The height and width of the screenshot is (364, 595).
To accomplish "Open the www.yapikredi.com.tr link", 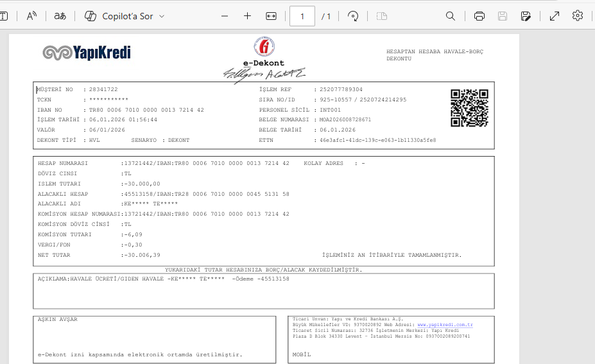I will (445, 325).
